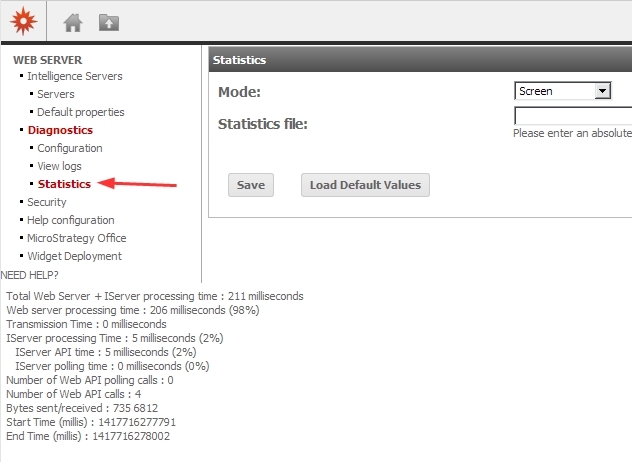The width and height of the screenshot is (632, 462).
Task: Select the Diagnostics section
Action: click(x=60, y=130)
